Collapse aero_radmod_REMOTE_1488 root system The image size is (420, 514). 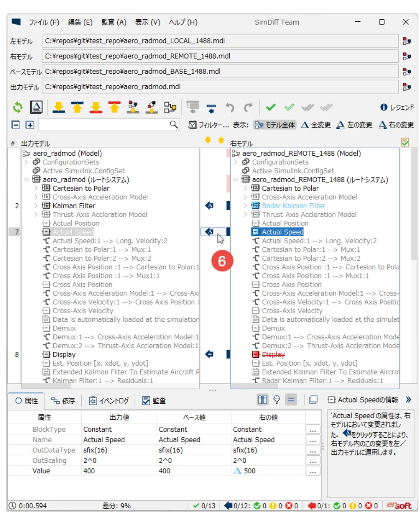(235, 180)
